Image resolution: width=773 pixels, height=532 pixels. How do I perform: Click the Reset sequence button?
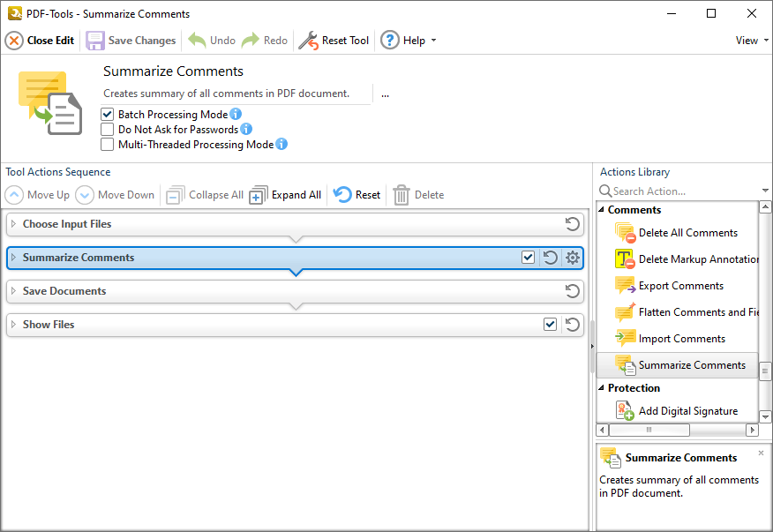point(356,195)
